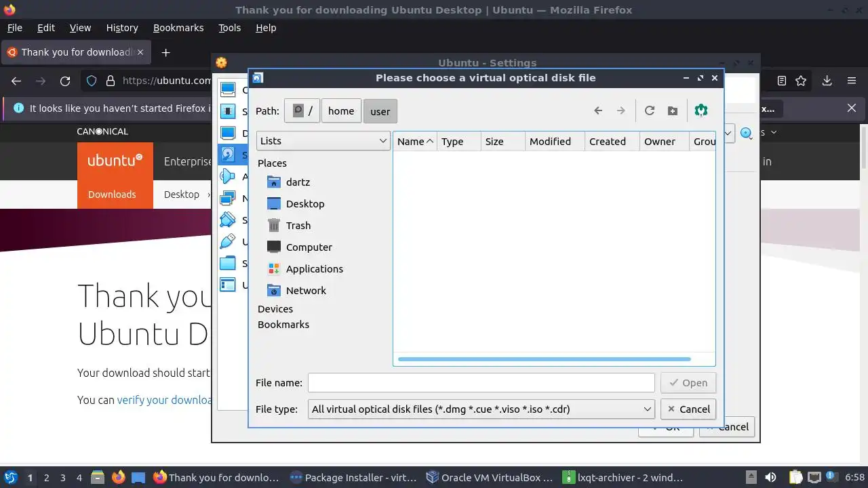Reload the current folder listing
The image size is (868, 488).
click(650, 110)
